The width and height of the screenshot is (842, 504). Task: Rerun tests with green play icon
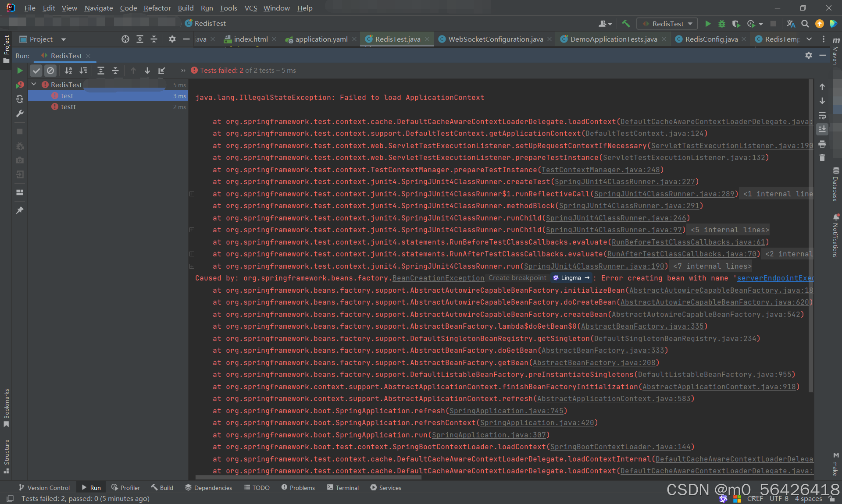(x=20, y=71)
